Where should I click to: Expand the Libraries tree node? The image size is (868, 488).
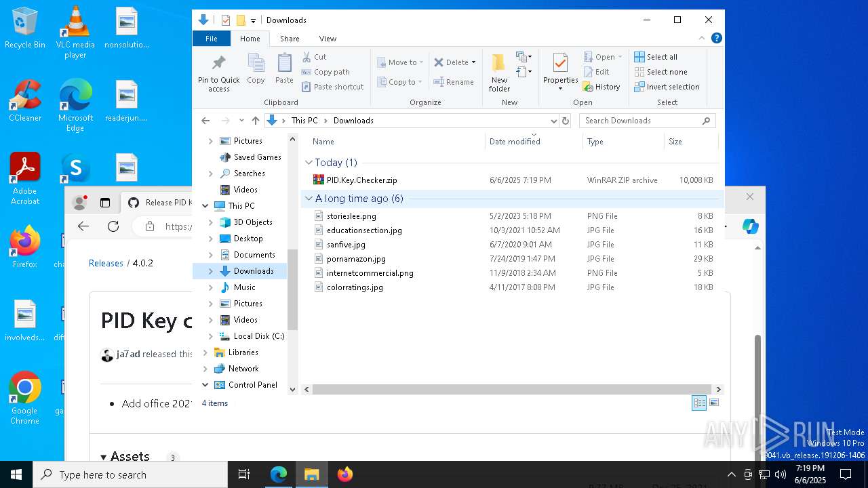[x=205, y=352]
